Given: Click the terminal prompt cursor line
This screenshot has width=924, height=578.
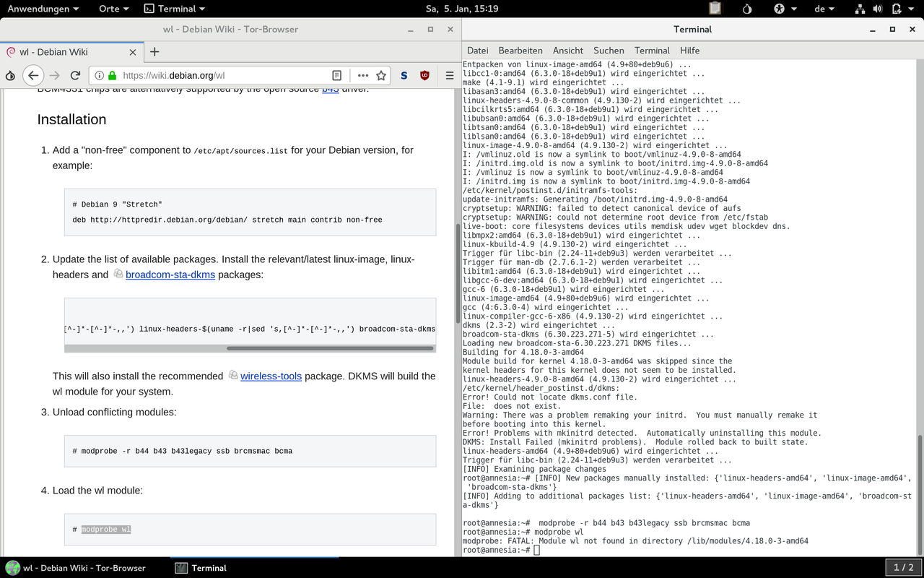Looking at the screenshot, I should [x=501, y=550].
